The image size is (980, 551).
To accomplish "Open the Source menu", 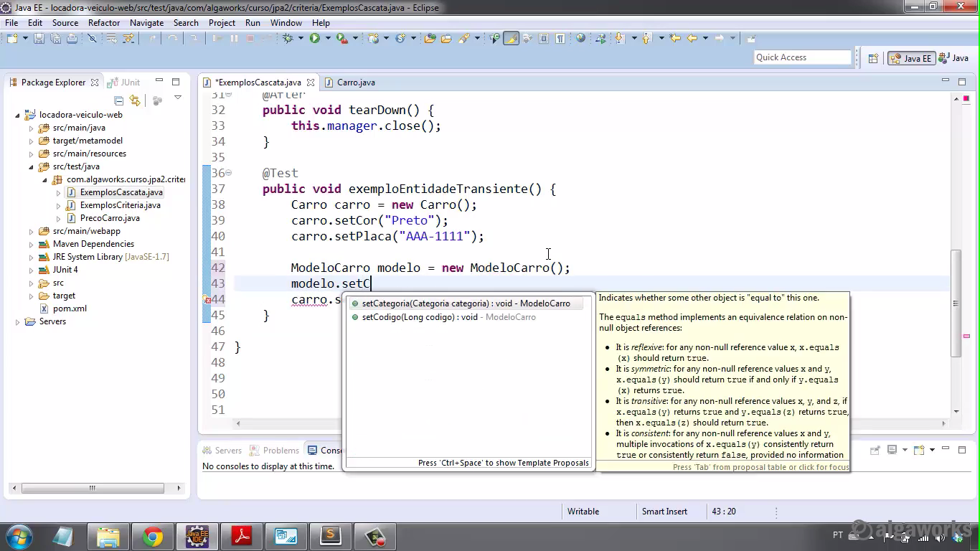I will tap(65, 22).
